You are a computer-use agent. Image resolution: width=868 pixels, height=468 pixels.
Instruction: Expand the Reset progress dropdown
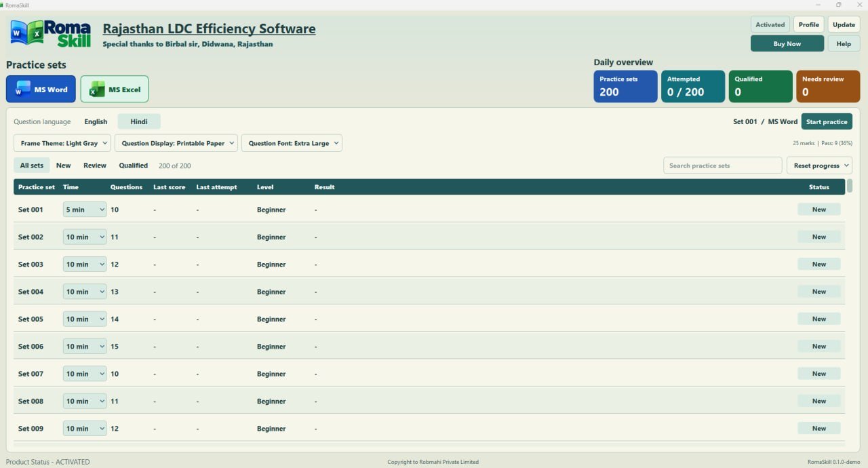pyautogui.click(x=819, y=165)
